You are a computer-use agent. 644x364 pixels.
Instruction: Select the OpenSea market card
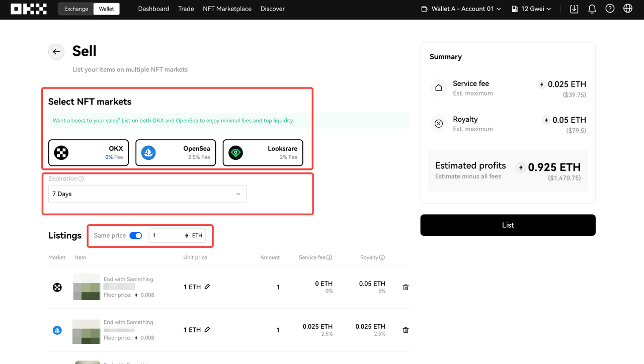point(176,153)
